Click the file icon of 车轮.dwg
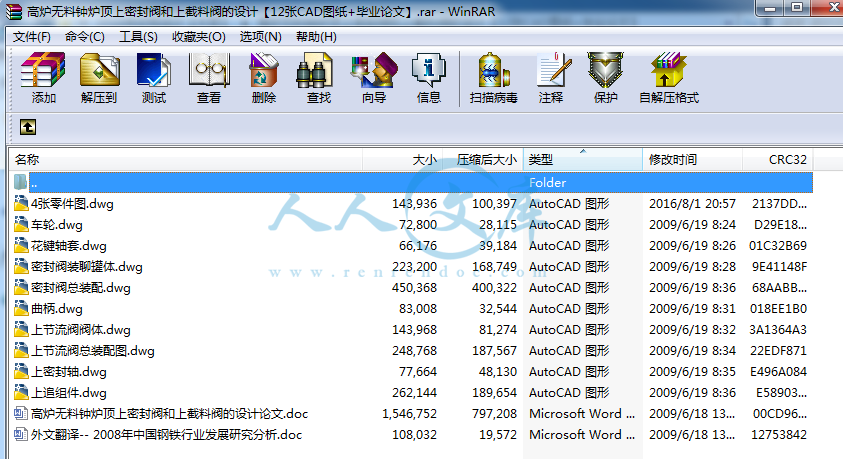Viewport: 843px width, 459px height. point(21,224)
